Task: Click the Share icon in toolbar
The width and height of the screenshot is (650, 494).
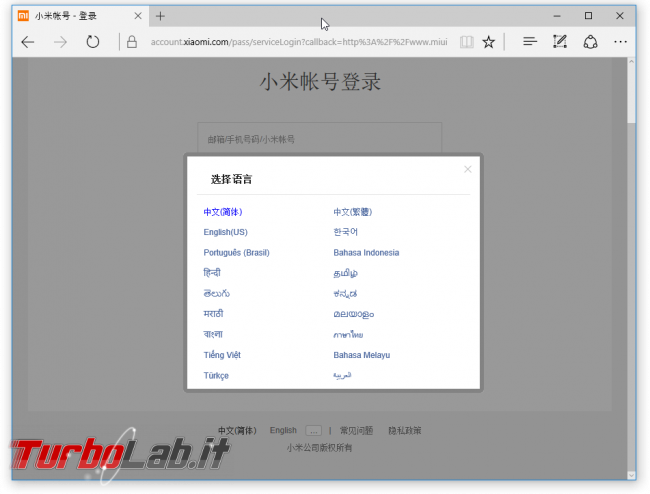Action: pyautogui.click(x=590, y=42)
